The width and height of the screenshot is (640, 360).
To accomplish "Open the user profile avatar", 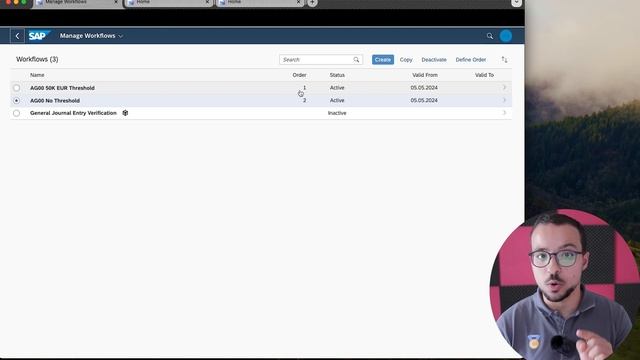I will click(506, 36).
